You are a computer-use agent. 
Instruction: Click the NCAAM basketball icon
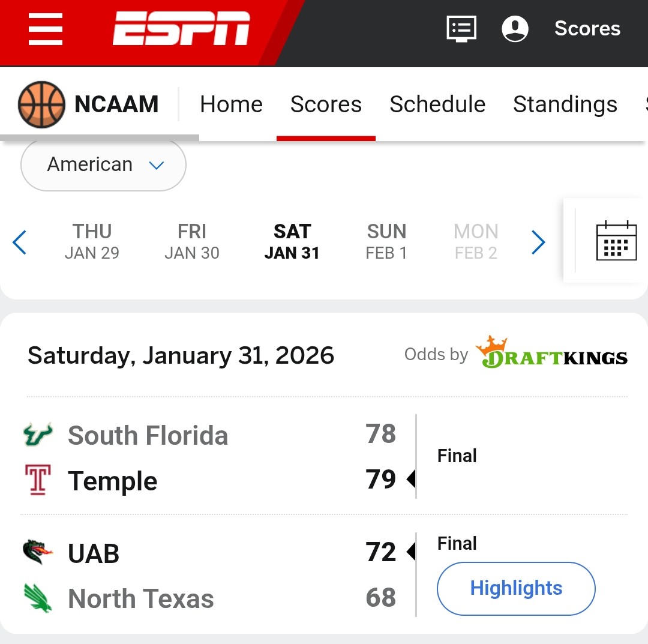pyautogui.click(x=41, y=104)
